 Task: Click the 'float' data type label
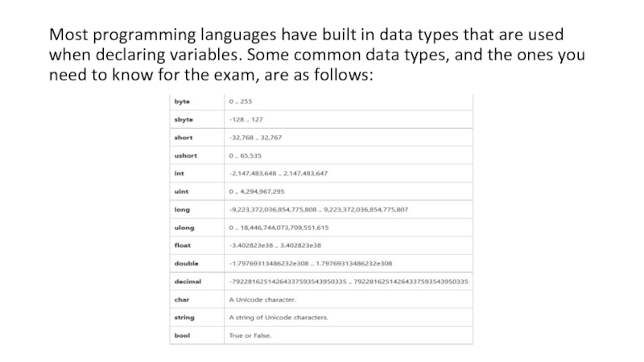click(182, 245)
